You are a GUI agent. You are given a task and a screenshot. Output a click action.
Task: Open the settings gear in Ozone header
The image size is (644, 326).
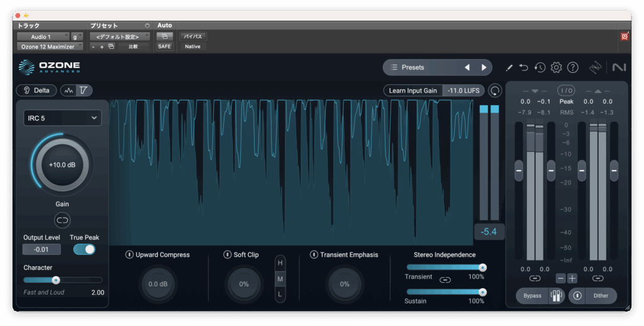click(x=556, y=67)
